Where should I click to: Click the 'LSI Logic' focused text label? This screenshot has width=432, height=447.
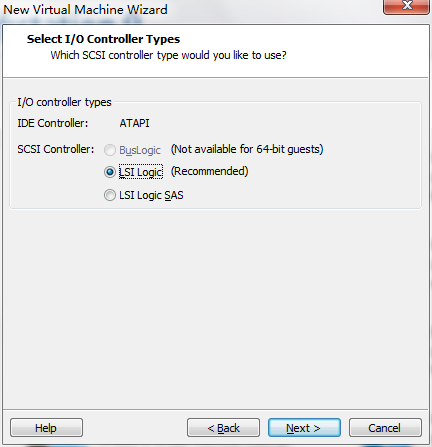click(x=141, y=172)
